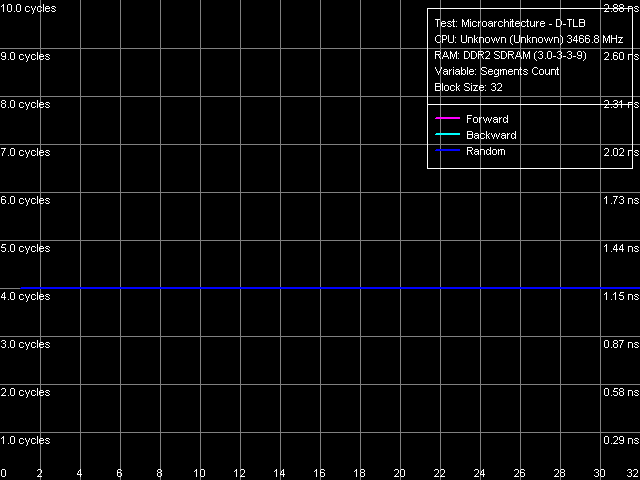Click the '5.0 cycles' axis label
The height and width of the screenshot is (480, 640).
25,249
